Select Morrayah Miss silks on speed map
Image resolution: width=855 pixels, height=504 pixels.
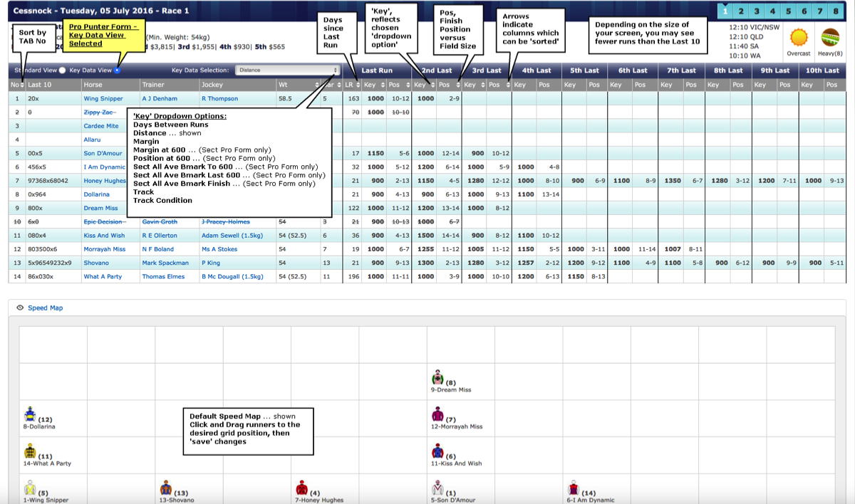pos(438,415)
